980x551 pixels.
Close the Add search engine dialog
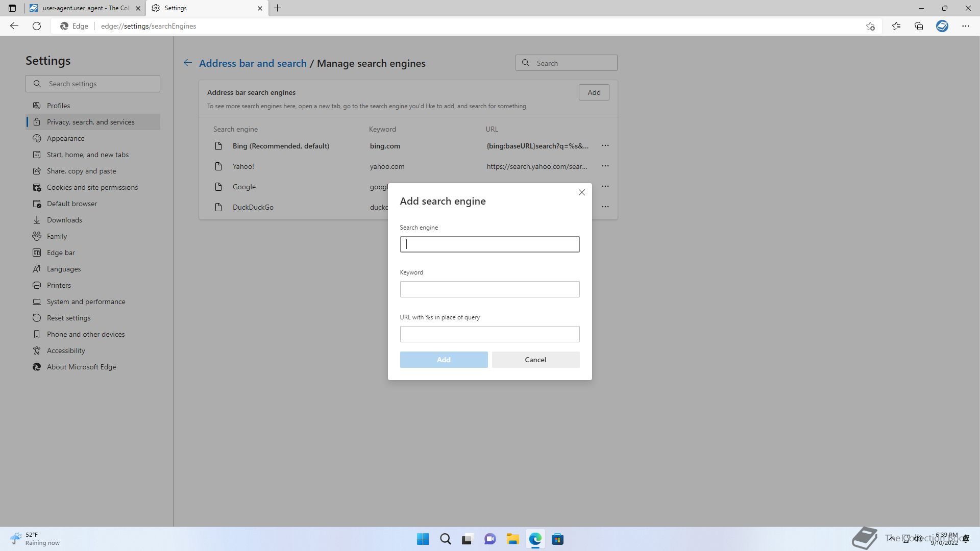click(582, 192)
